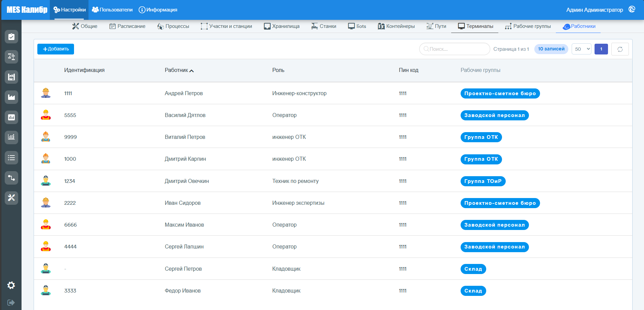644x310 pixels.
Task: Open the page size dropdown showing 50
Action: point(581,49)
